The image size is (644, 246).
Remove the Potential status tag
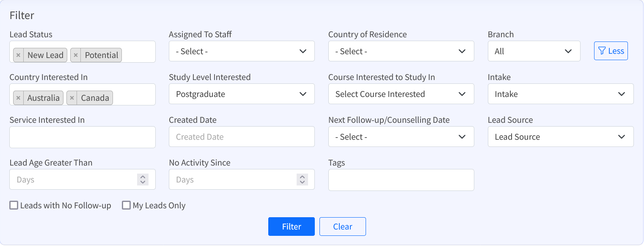(x=76, y=55)
